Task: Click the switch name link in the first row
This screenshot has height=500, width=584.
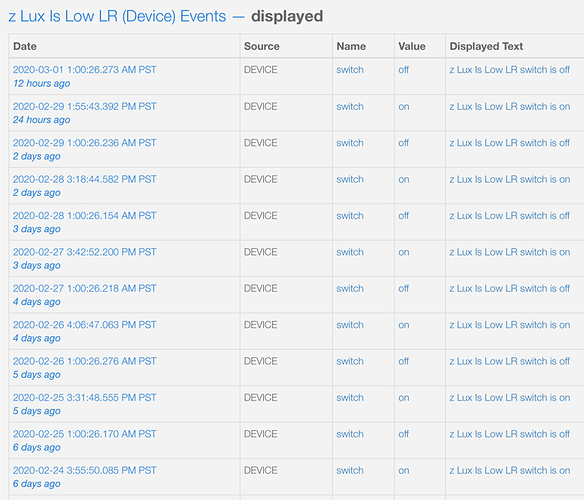Action: coord(350,70)
